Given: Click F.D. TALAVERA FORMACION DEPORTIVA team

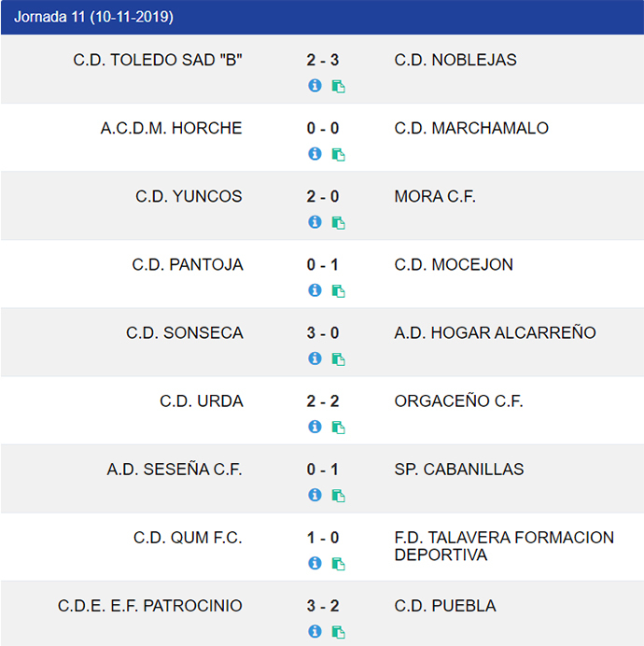Looking at the screenshot, I should (504, 546).
